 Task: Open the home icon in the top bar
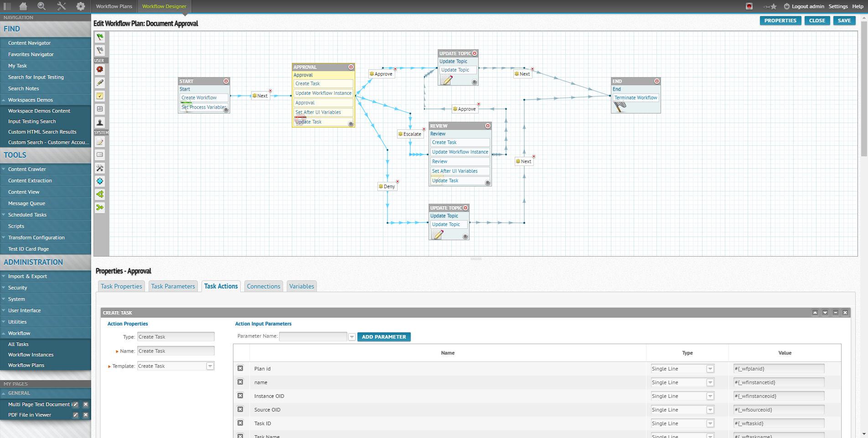23,6
